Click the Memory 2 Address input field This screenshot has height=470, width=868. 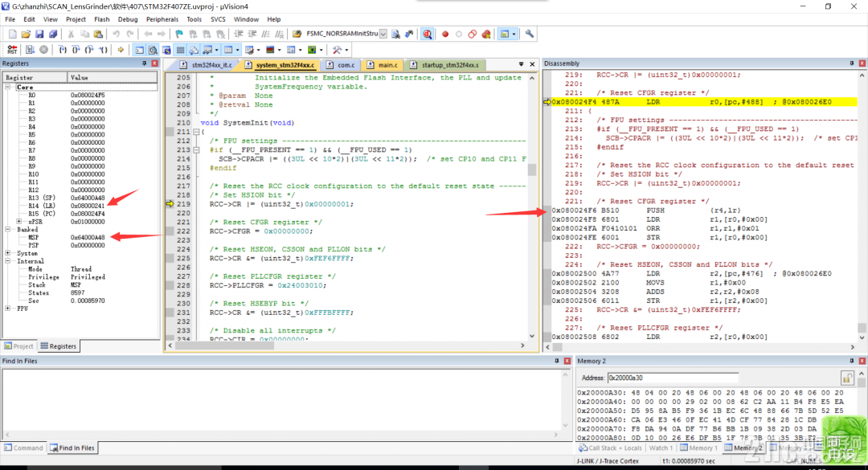(673, 378)
